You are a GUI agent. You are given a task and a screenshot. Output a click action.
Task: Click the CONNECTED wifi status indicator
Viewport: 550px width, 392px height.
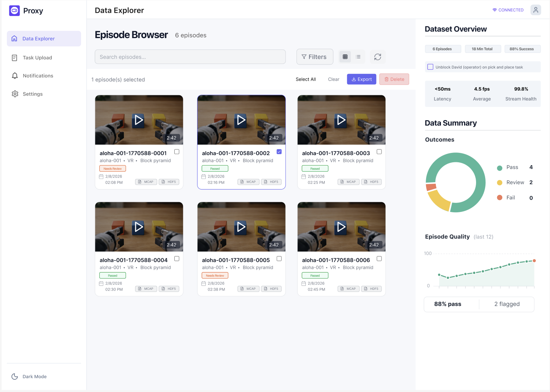click(508, 10)
